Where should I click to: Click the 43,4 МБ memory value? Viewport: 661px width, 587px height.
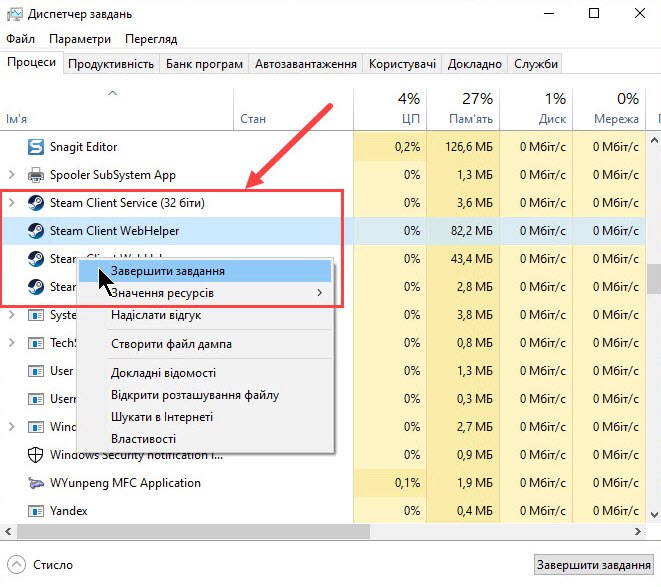pos(472,258)
